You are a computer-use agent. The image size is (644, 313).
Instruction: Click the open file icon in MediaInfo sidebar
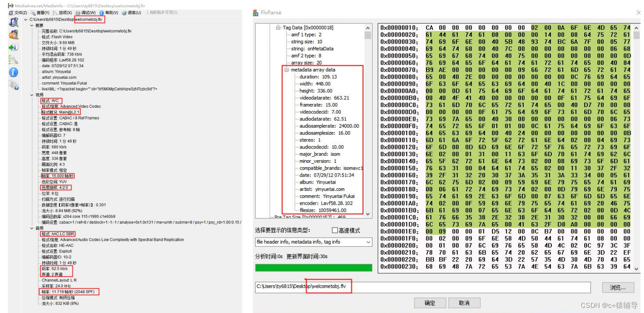coord(14,22)
